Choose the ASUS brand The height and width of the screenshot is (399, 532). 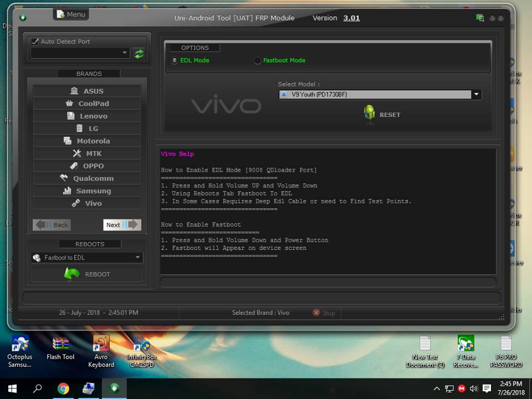87,91
